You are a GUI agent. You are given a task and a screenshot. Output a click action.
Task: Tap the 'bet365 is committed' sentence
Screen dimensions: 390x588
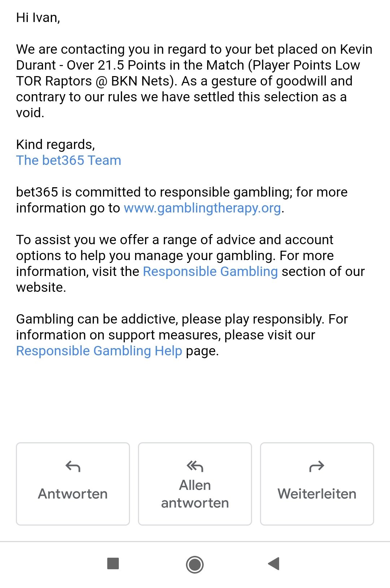[182, 200]
